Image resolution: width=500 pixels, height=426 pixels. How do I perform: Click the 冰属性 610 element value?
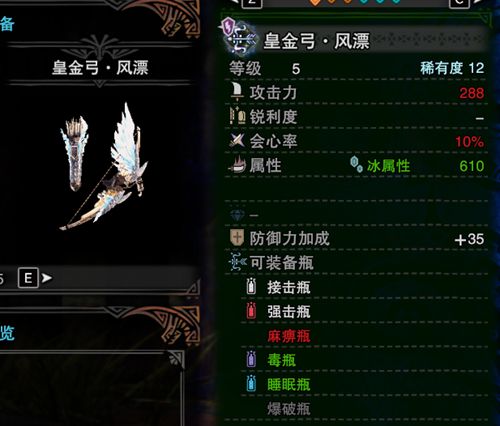click(x=425, y=166)
